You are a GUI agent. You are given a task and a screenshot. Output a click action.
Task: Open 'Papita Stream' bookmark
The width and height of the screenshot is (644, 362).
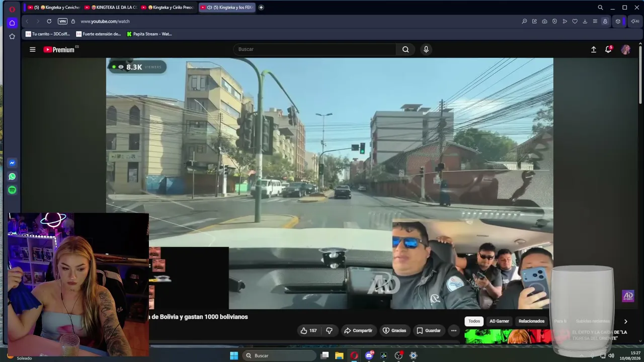(x=149, y=34)
